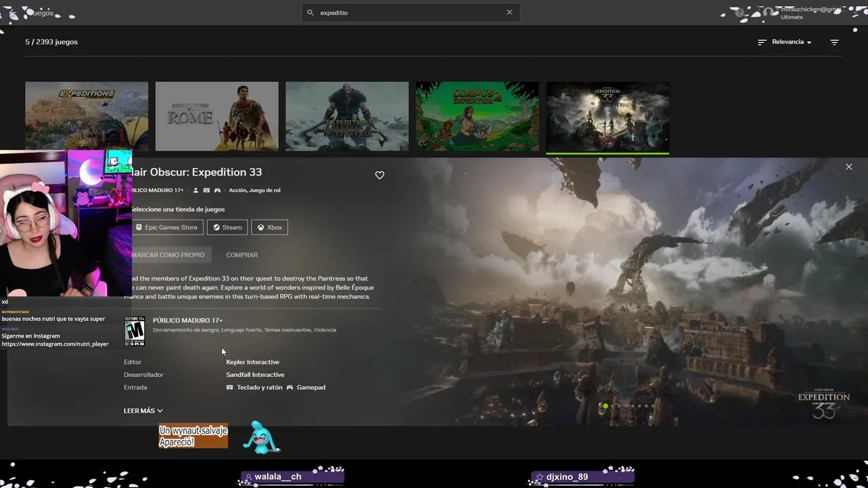Close the game details panel
This screenshot has height=488, width=868.
pyautogui.click(x=848, y=167)
